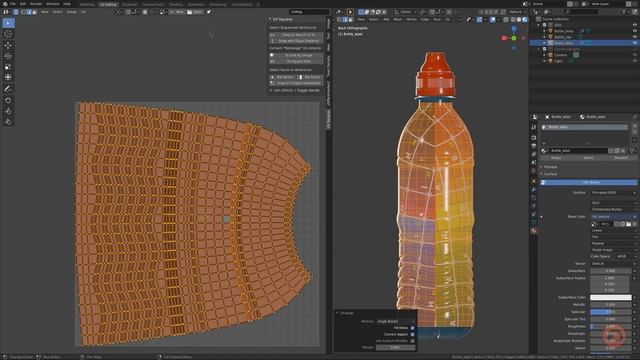Image resolution: width=640 pixels, height=360 pixels.
Task: Switch to the Modeling workspace tab
Action: (x=87, y=4)
